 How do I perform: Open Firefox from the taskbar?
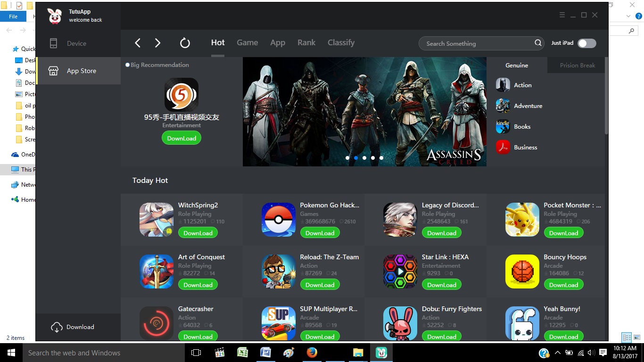(x=312, y=353)
